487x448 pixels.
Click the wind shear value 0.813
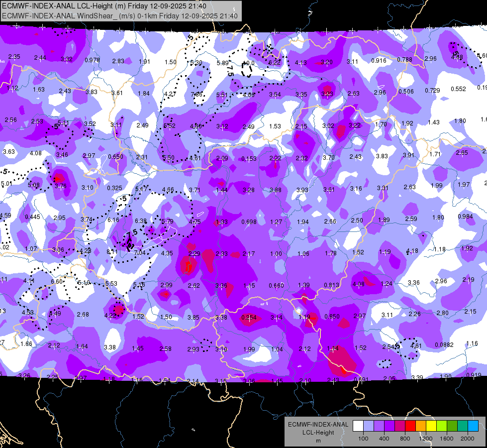(x=331, y=285)
